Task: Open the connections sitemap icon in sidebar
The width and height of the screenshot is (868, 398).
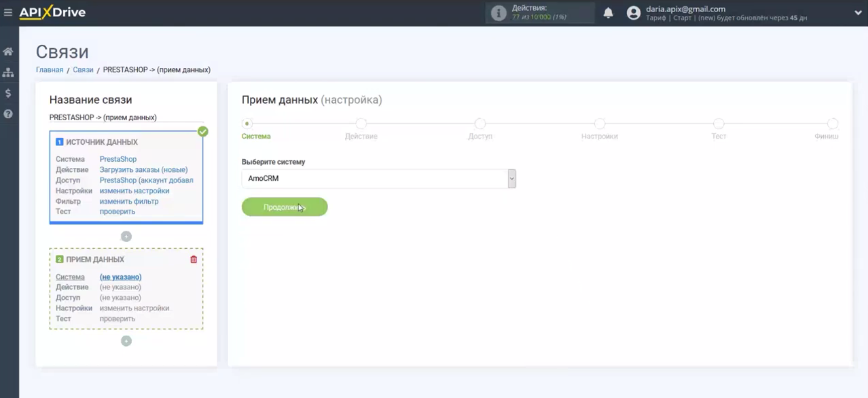Action: click(8, 72)
